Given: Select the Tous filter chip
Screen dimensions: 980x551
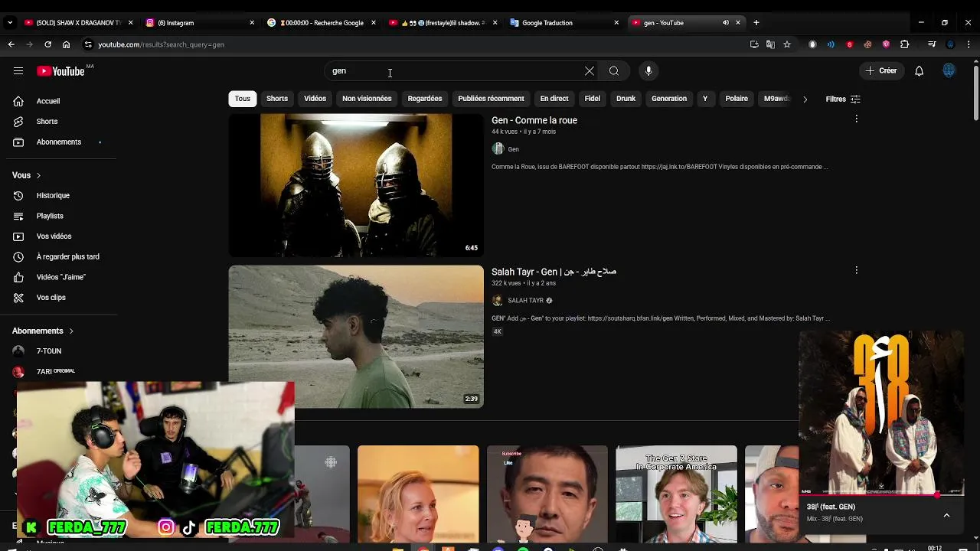Looking at the screenshot, I should (x=243, y=99).
